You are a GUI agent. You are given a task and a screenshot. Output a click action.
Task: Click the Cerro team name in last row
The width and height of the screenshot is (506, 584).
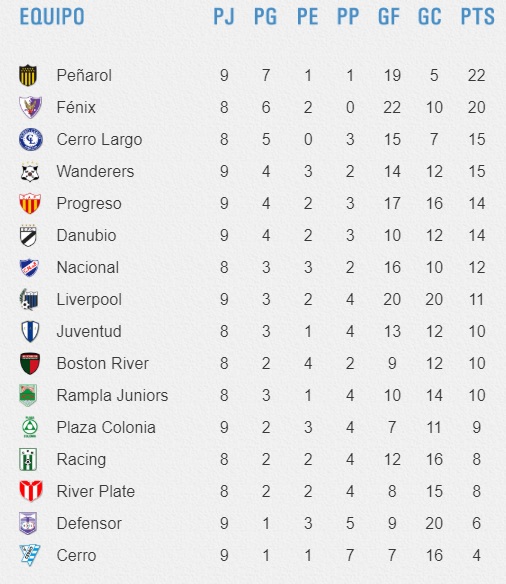pos(76,556)
